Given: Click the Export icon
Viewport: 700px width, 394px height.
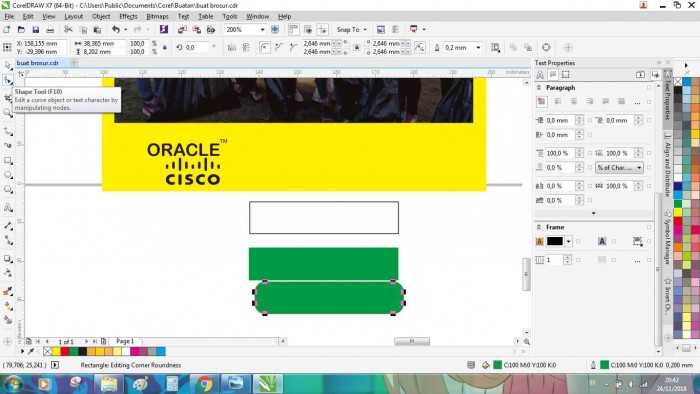Looking at the screenshot, I should (x=196, y=29).
